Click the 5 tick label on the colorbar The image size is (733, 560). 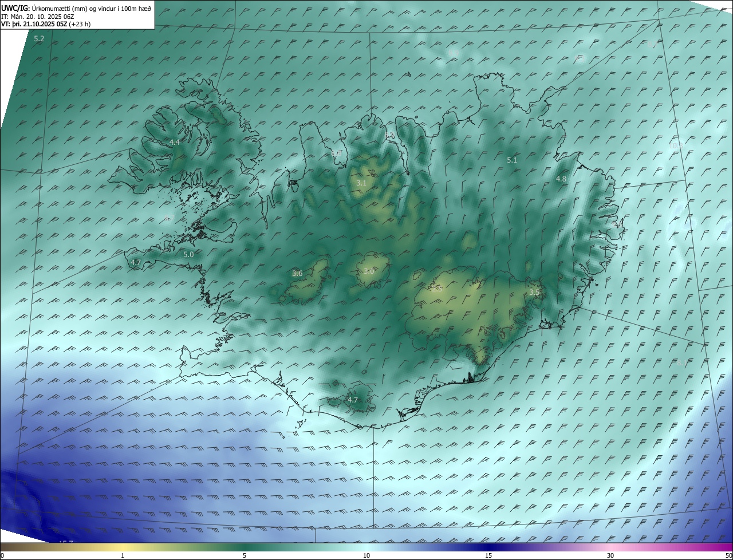(x=245, y=555)
